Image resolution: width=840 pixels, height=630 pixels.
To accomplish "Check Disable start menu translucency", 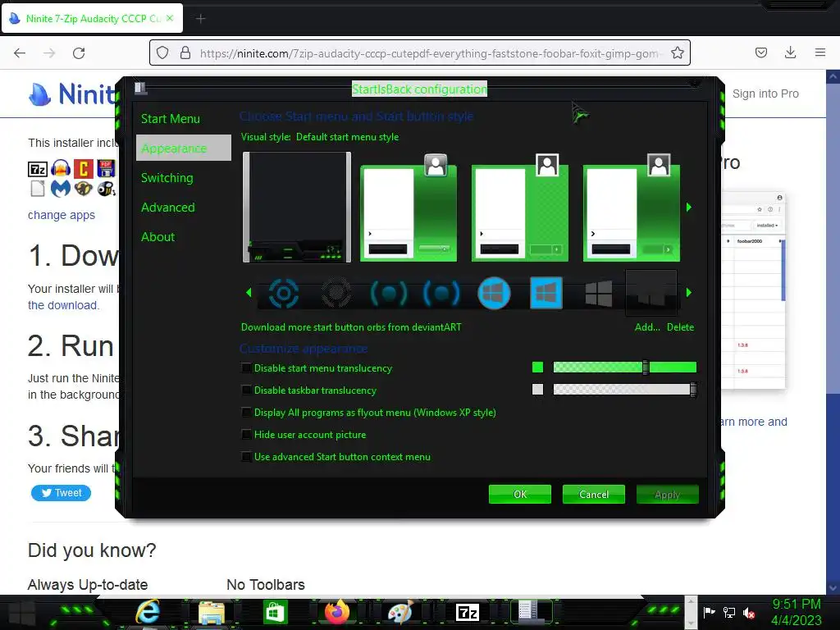I will 246,368.
